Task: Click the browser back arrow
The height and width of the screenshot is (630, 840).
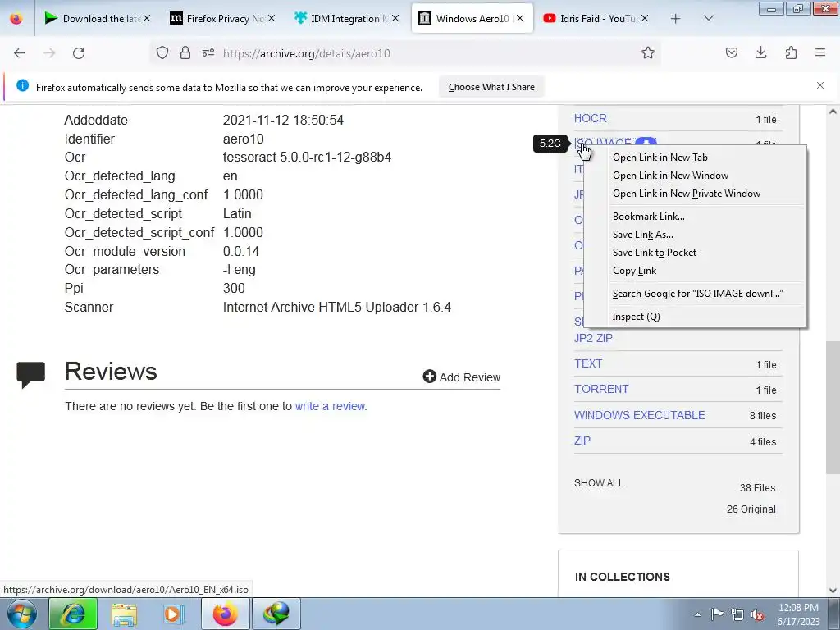Action: pos(20,53)
